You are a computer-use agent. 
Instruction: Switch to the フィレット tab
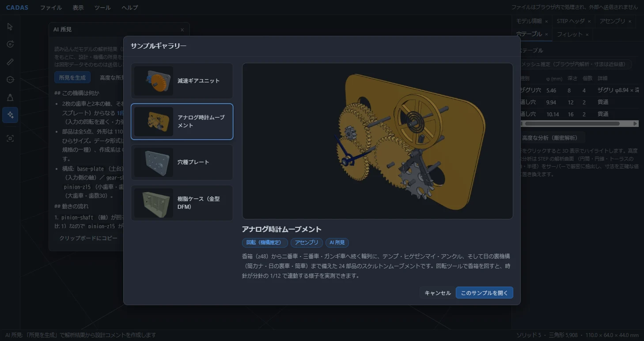tap(569, 34)
